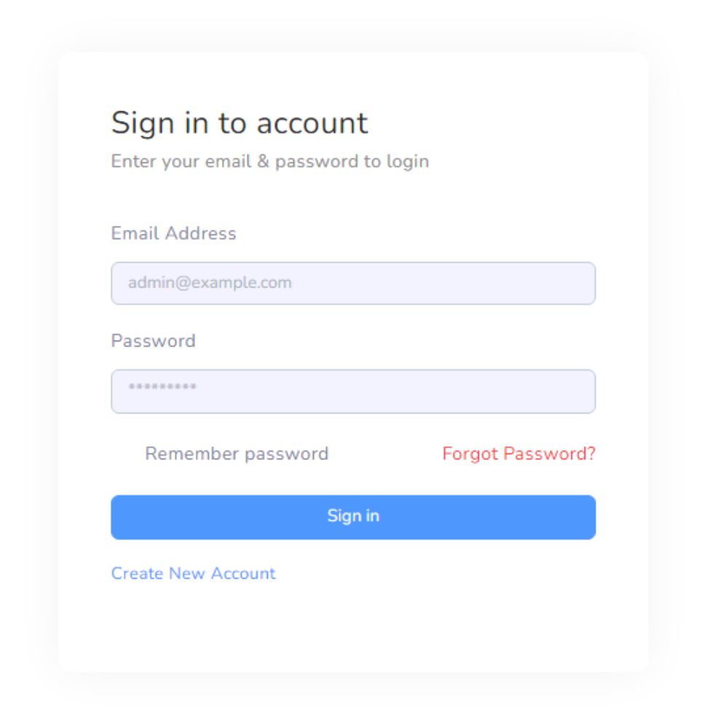This screenshot has width=728, height=728.
Task: Start password recovery via Forgot Password?
Action: (x=518, y=454)
